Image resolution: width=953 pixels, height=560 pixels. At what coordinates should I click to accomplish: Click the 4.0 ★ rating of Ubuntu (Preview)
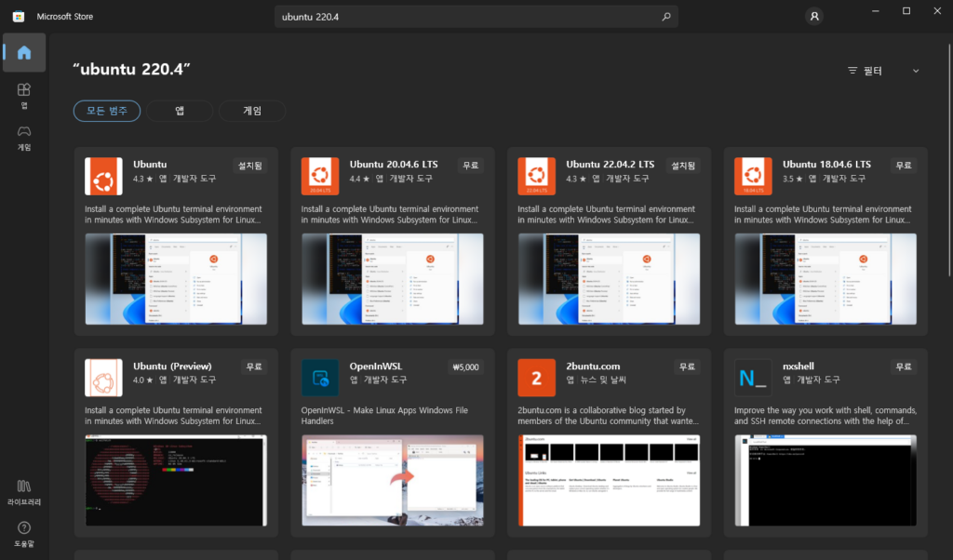click(142, 380)
